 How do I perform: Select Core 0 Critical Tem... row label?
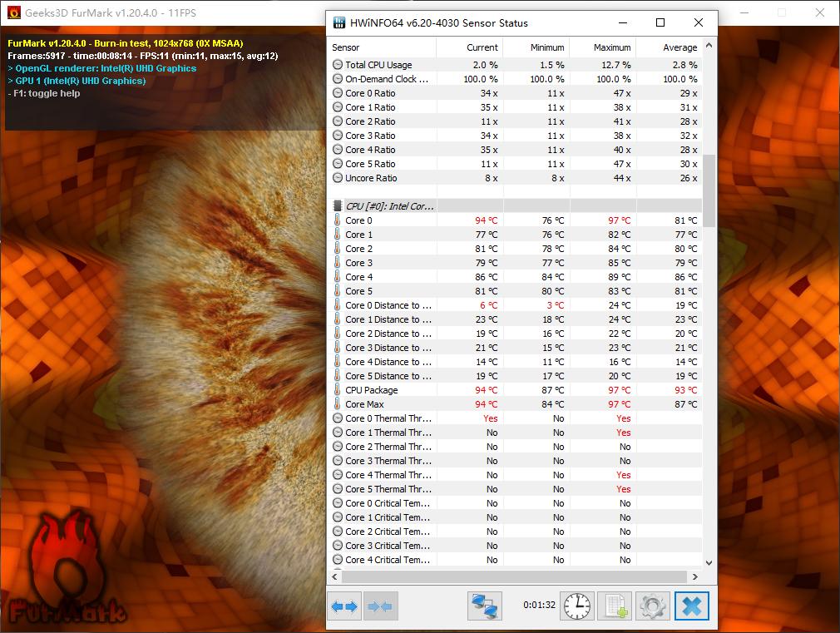388,502
